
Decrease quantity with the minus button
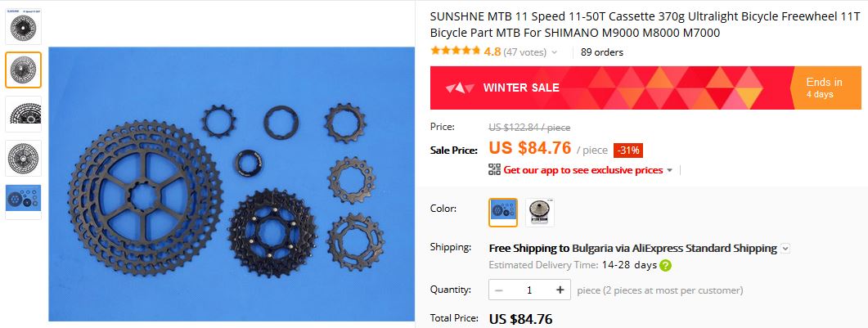[x=499, y=290]
